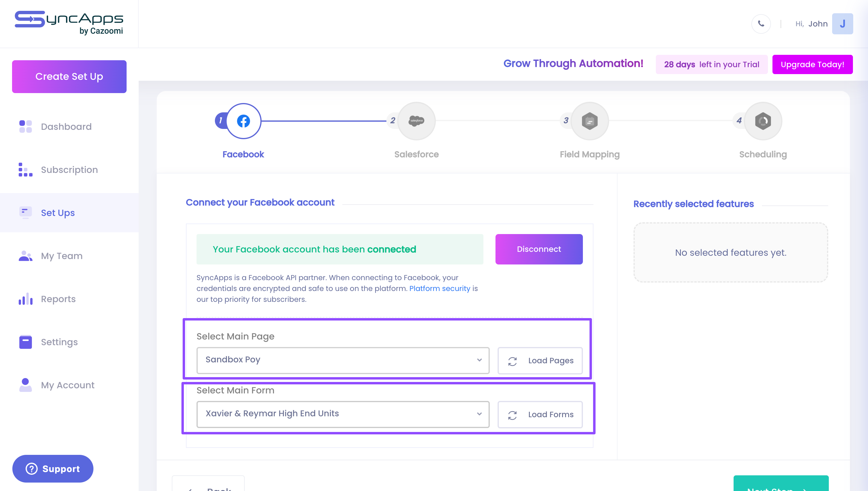The height and width of the screenshot is (491, 868).
Task: Open My Account from the sidebar
Action: click(x=69, y=385)
